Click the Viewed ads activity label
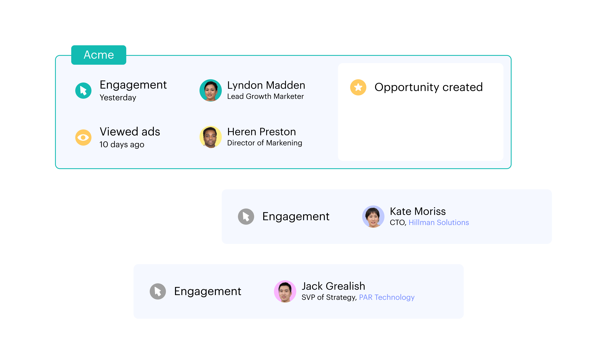 tap(130, 131)
